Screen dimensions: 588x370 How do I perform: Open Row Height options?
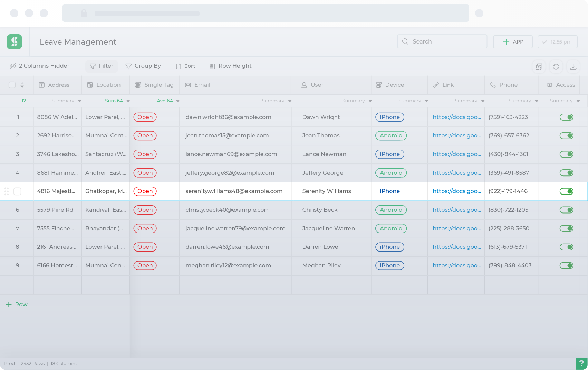[x=231, y=66]
